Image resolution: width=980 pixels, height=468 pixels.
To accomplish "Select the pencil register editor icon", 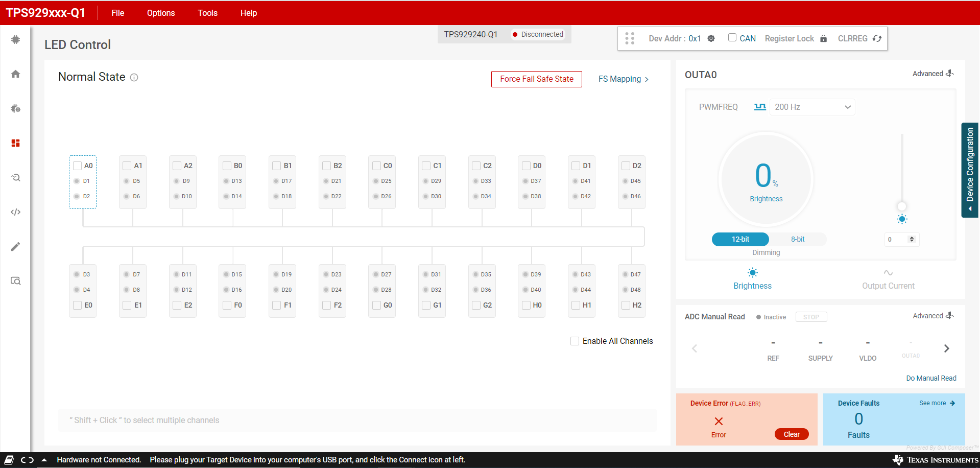I will tap(15, 246).
